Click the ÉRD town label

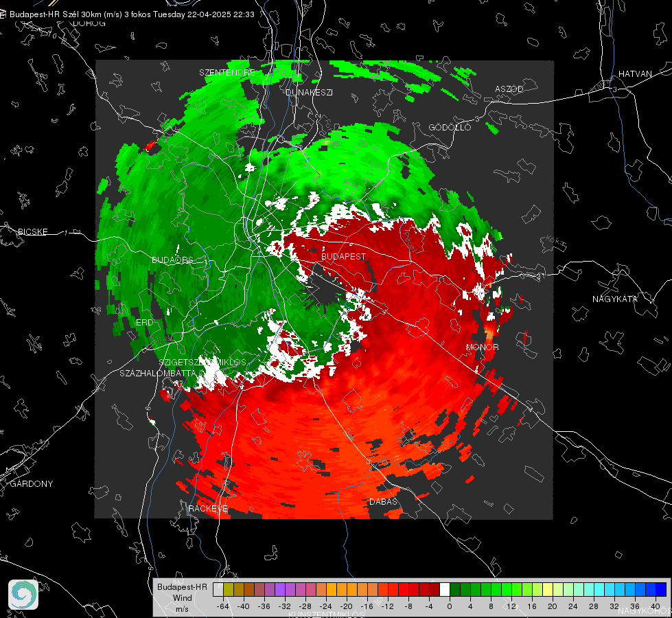(x=144, y=322)
